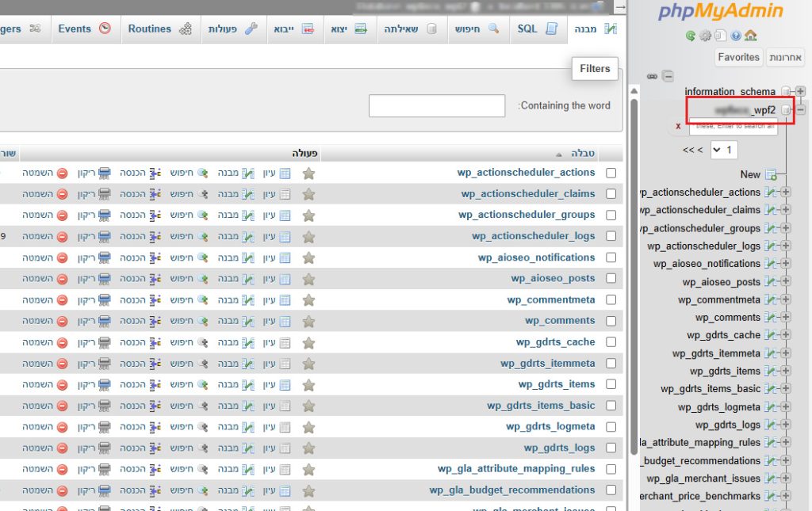This screenshot has width=812, height=511.
Task: Open the Routines tab
Action: tap(160, 29)
